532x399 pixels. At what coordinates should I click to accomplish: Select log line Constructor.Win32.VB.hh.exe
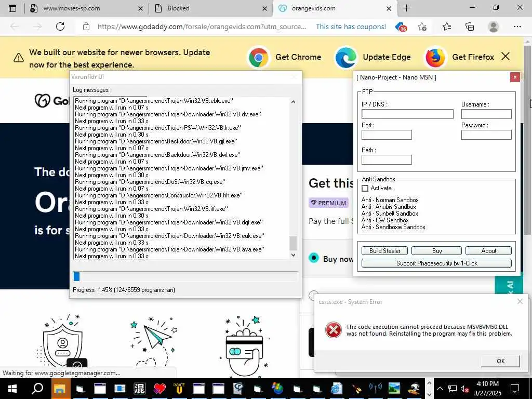pos(159,195)
